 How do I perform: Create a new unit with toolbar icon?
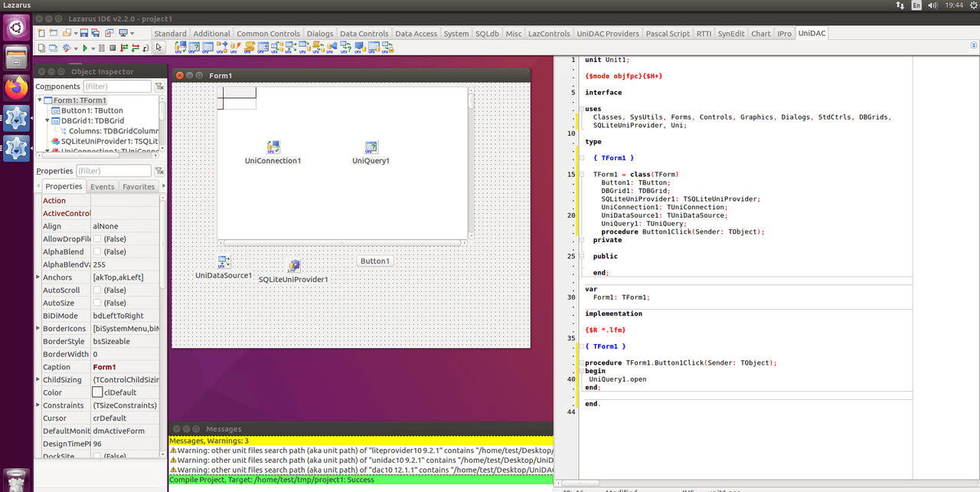(x=41, y=33)
